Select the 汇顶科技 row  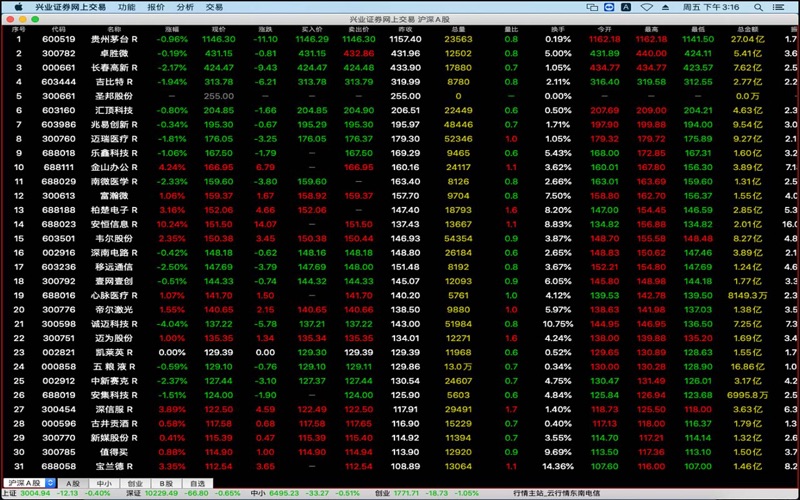click(x=400, y=111)
